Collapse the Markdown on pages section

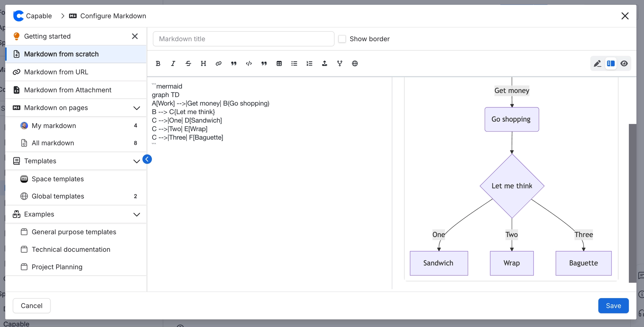click(136, 108)
